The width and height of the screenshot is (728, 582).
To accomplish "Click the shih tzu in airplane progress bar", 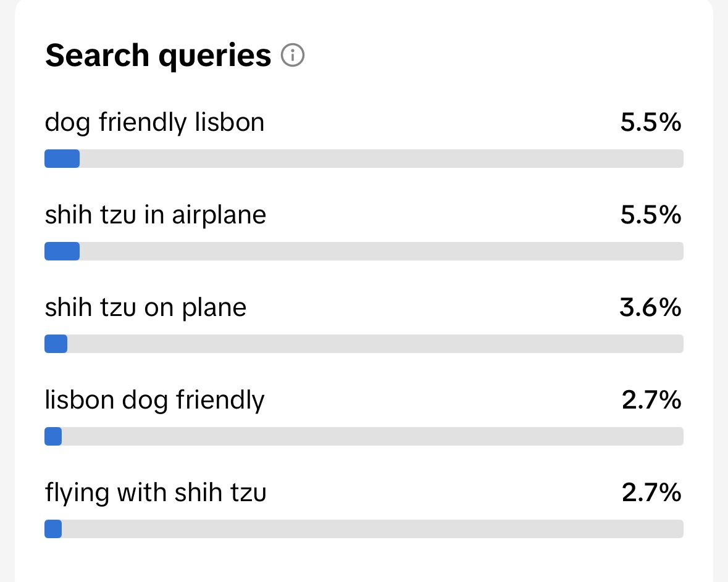I will point(364,251).
